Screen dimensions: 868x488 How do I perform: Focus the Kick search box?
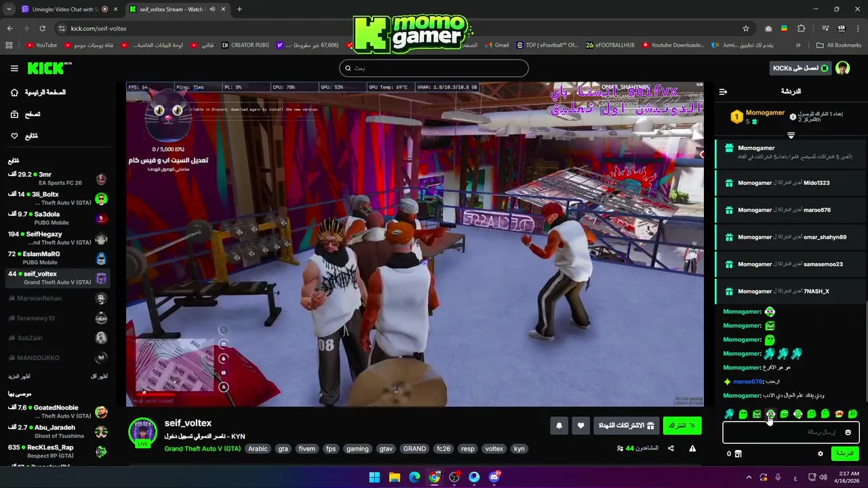(433, 68)
